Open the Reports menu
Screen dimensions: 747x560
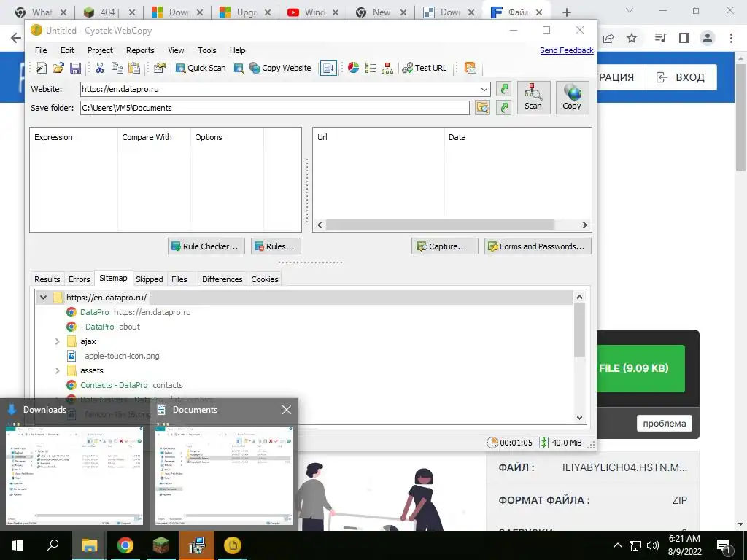coord(140,50)
